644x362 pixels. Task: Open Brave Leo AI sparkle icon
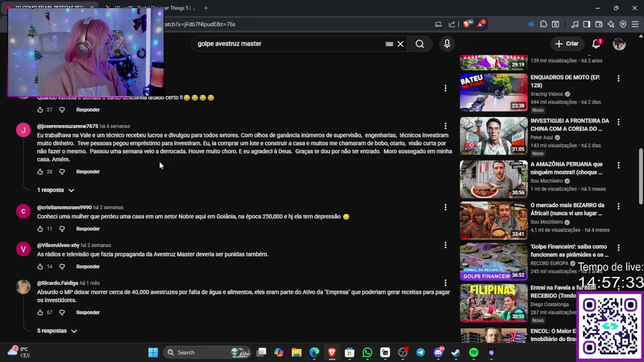coord(611,24)
